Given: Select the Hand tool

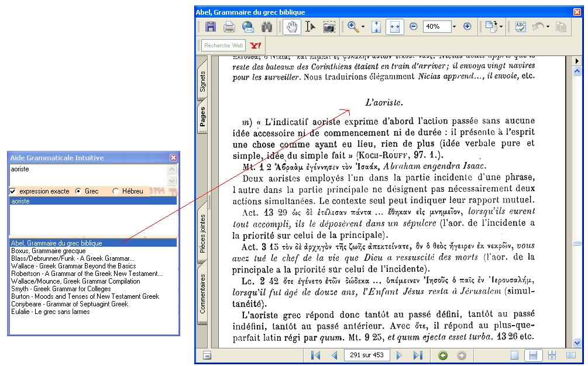Looking at the screenshot, I should [x=292, y=26].
